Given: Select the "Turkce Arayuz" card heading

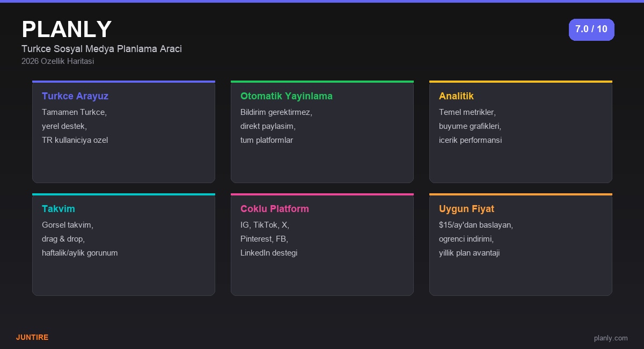Looking at the screenshot, I should (75, 96).
